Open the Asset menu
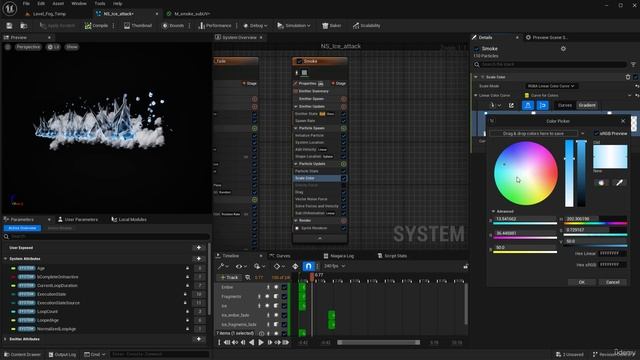This screenshot has width=640, height=360. pyautogui.click(x=58, y=3)
